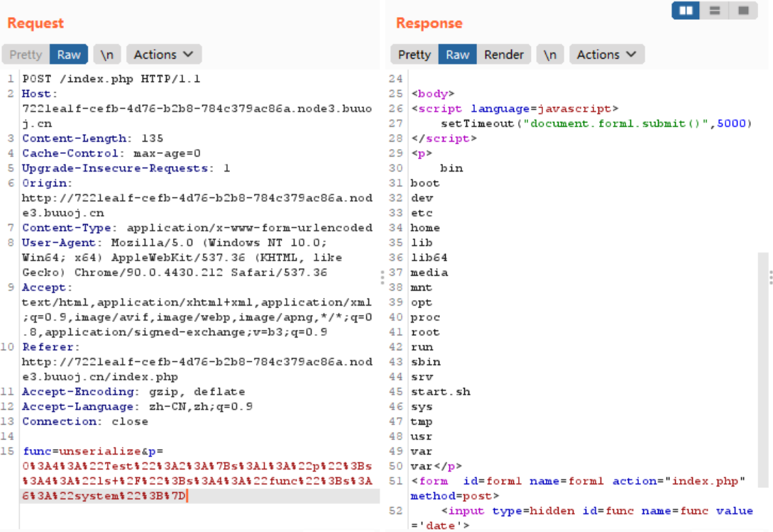Select Raw tab in Response panel
This screenshot has height=532, width=773.
(458, 55)
